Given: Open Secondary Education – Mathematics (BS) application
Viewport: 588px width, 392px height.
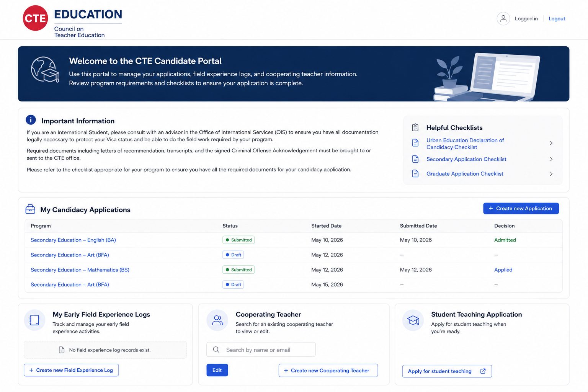Looking at the screenshot, I should tap(80, 270).
